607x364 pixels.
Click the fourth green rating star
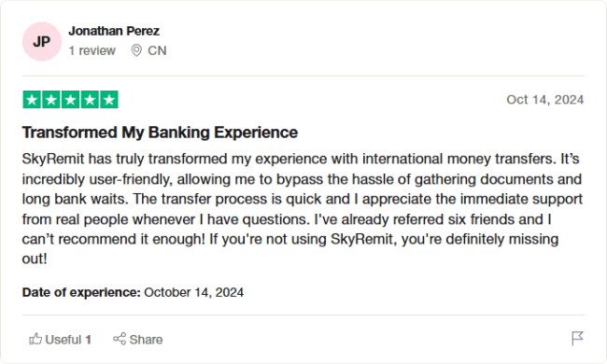(x=90, y=100)
